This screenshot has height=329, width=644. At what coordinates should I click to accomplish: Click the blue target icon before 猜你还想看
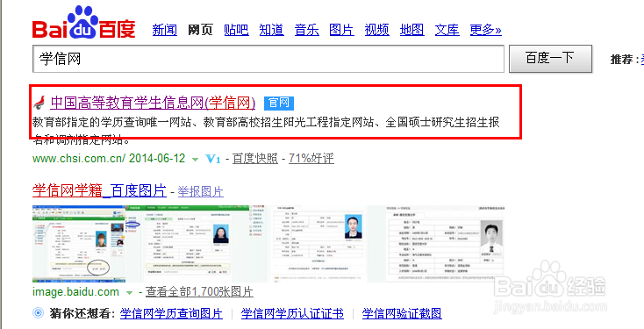point(39,313)
